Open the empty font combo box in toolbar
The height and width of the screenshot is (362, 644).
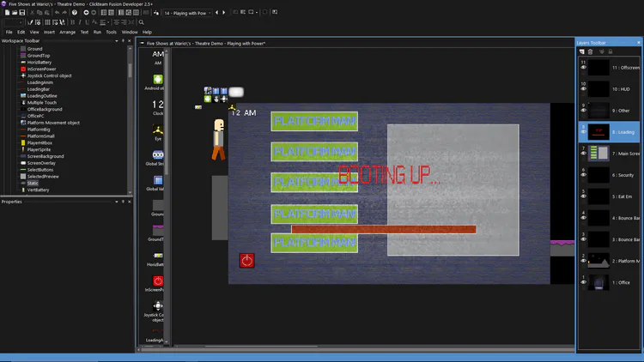coord(13,22)
